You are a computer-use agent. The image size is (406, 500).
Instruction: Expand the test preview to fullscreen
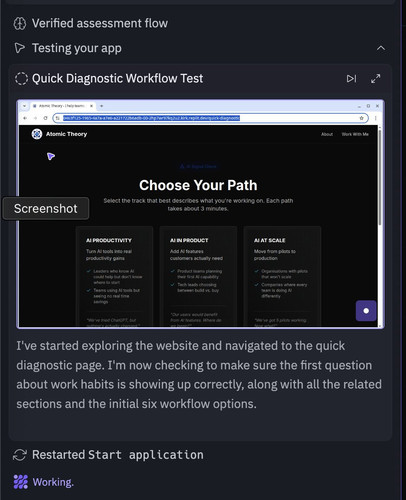(x=376, y=79)
